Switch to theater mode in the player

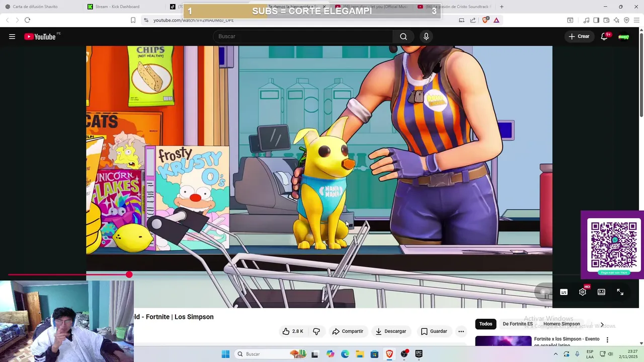click(601, 292)
